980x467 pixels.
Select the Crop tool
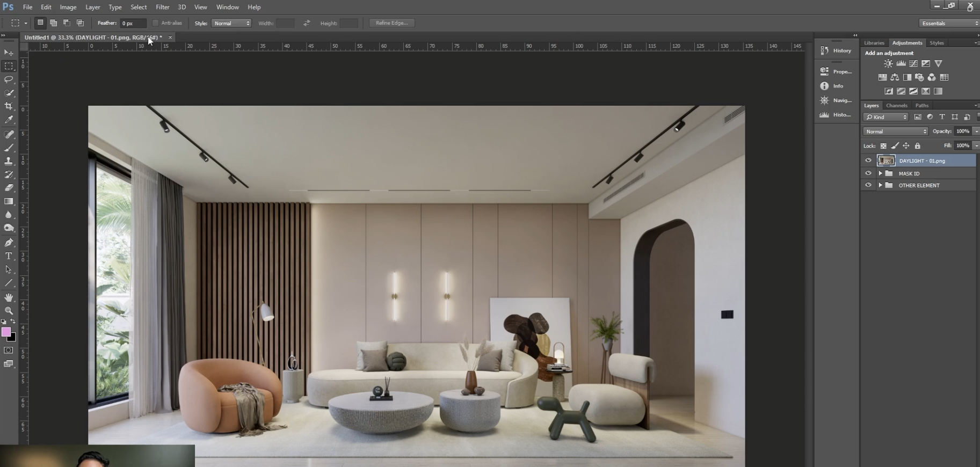point(9,106)
